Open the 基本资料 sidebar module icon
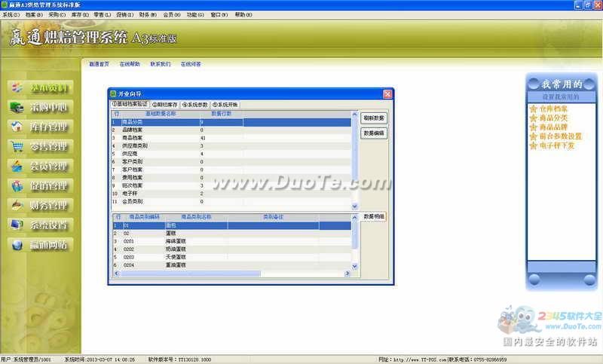 tap(17, 87)
